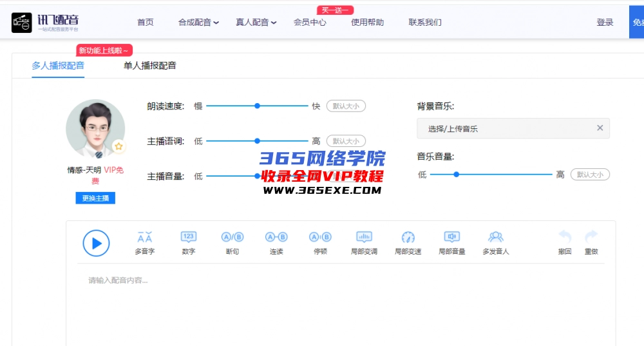The width and height of the screenshot is (644, 346).
Task: Click the play preview button
Action: click(x=96, y=243)
